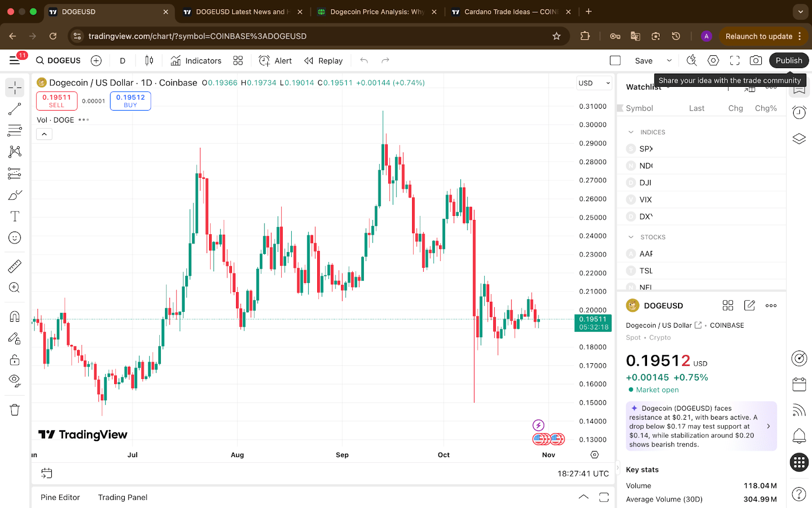The image size is (812, 508).
Task: Select the layout checkbox square in toolbar
Action: pos(615,60)
